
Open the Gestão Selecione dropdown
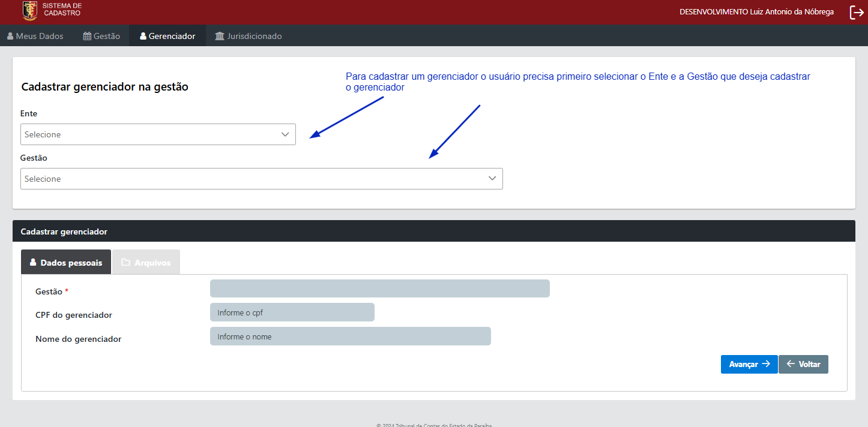click(262, 179)
